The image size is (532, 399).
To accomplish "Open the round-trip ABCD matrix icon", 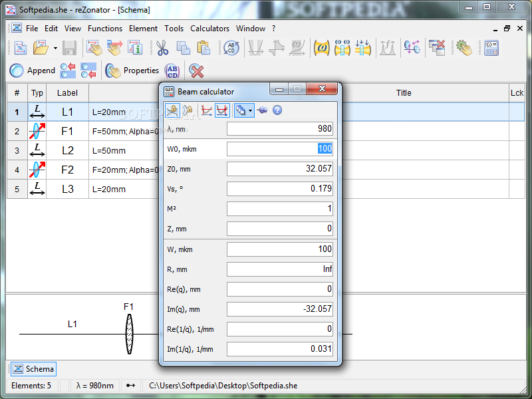I will coord(231,48).
